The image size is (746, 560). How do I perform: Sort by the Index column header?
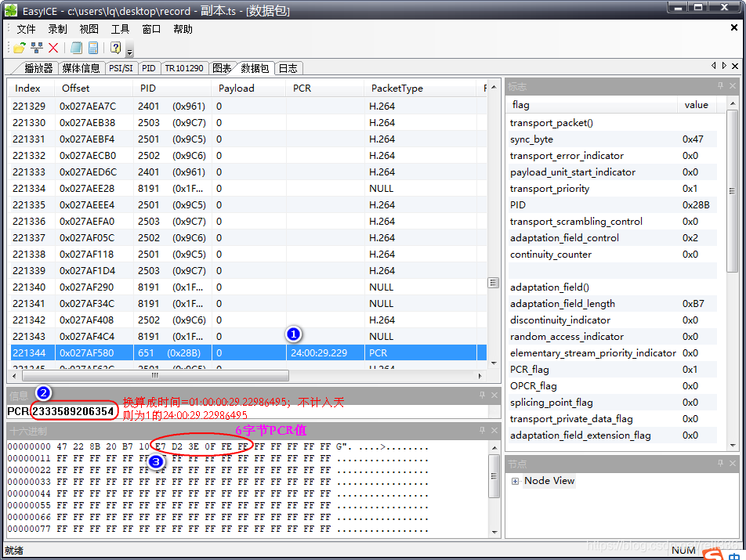coord(30,88)
